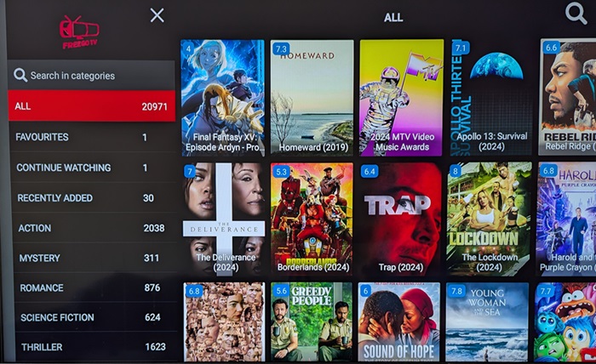
Task: Open the FAVOURITES category
Action: pyautogui.click(x=93, y=137)
